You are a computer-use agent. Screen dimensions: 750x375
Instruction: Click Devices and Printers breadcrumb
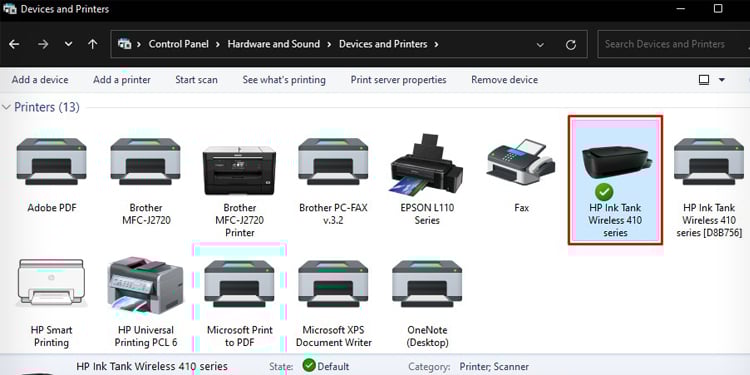pyautogui.click(x=383, y=44)
